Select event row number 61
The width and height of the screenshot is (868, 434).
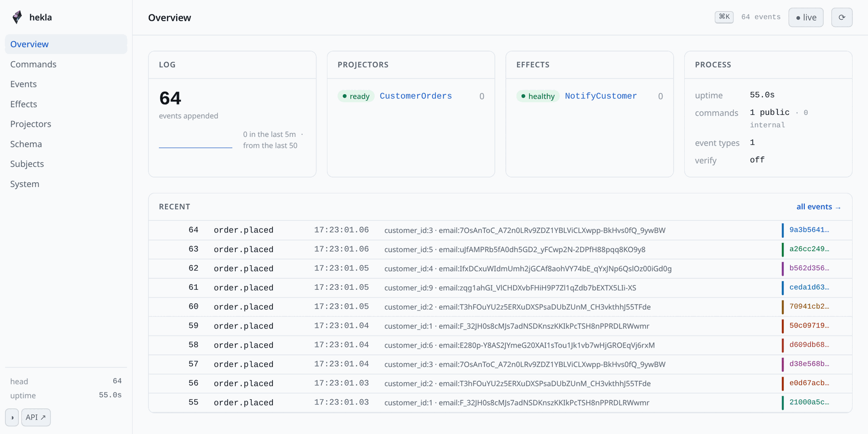click(500, 287)
